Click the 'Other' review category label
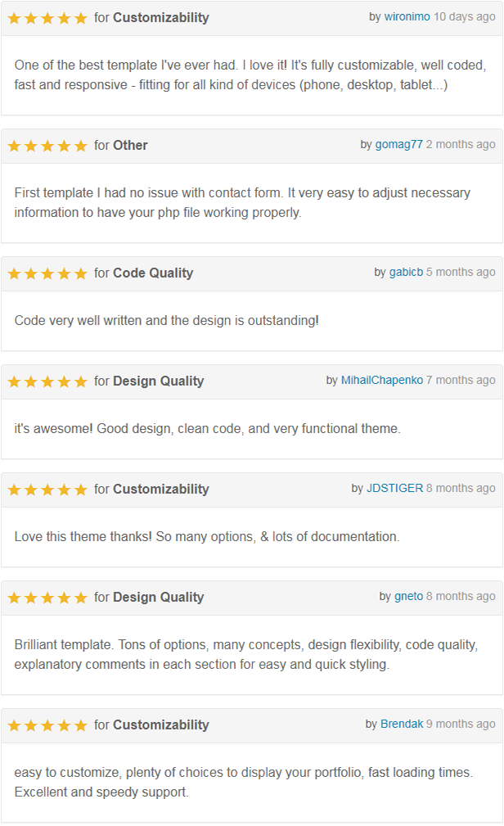504x826 pixels. (x=130, y=146)
